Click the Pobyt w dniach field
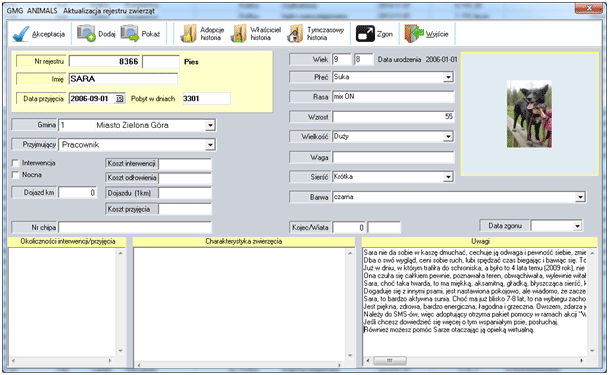This screenshot has height=375, width=609. [206, 99]
